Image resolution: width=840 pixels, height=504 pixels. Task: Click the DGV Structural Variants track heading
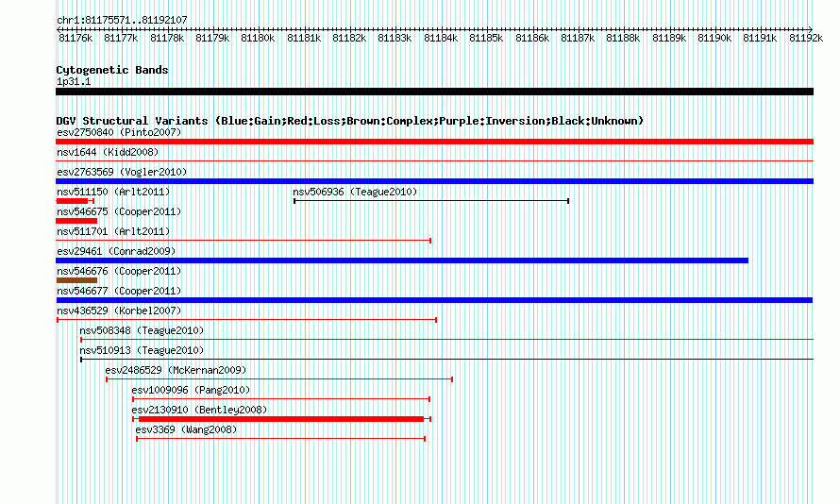[350, 121]
